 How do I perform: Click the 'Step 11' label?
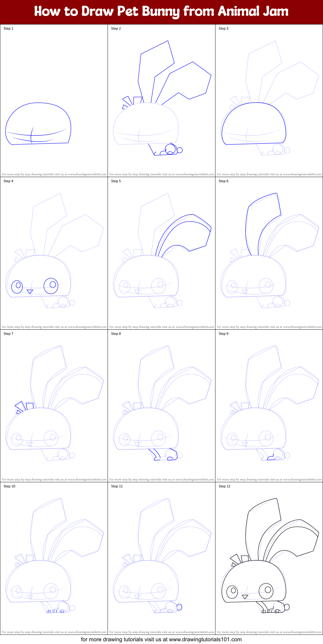(x=117, y=486)
